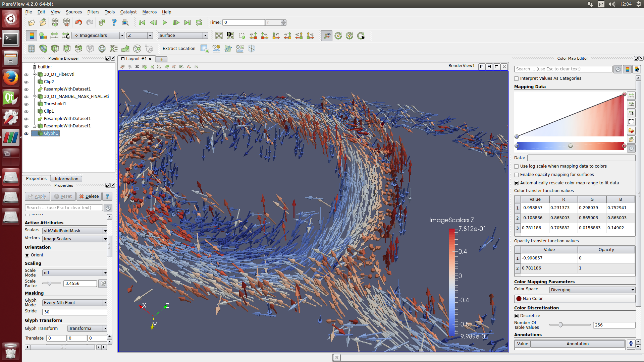The width and height of the screenshot is (644, 362).
Task: Uncheck Automatically rescale color map range
Action: 517,183
